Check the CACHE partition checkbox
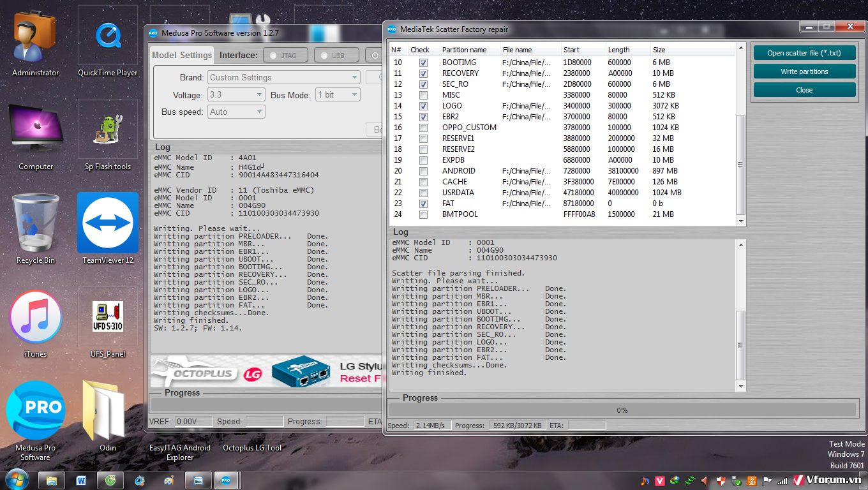 [x=423, y=182]
